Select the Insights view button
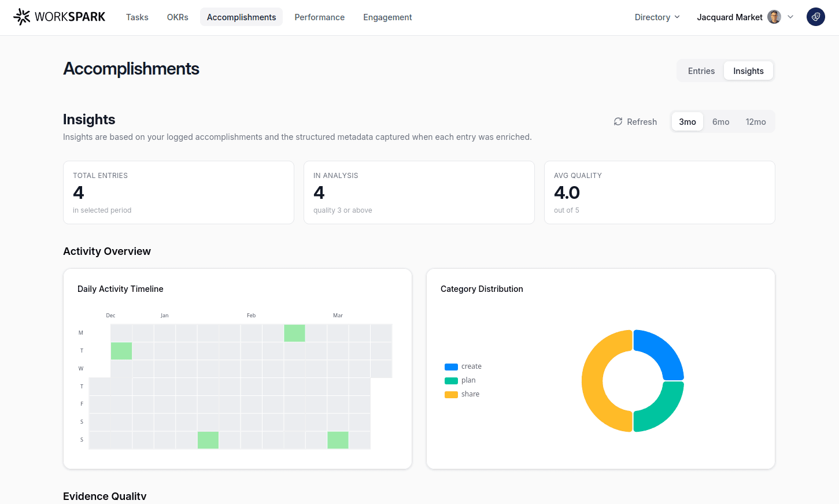 [748, 71]
